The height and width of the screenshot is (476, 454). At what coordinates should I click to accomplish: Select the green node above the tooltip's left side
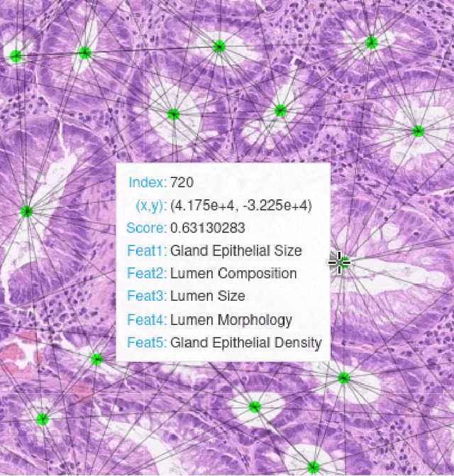173,114
